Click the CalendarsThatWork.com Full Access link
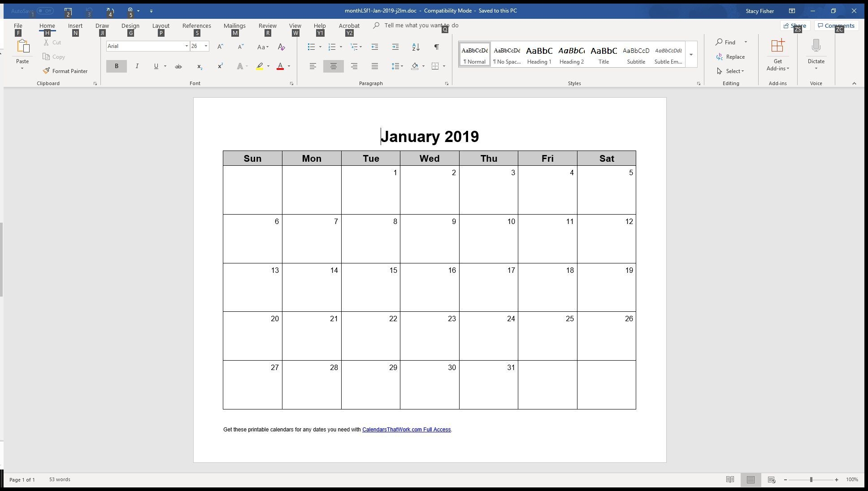This screenshot has width=868, height=491. [x=407, y=429]
